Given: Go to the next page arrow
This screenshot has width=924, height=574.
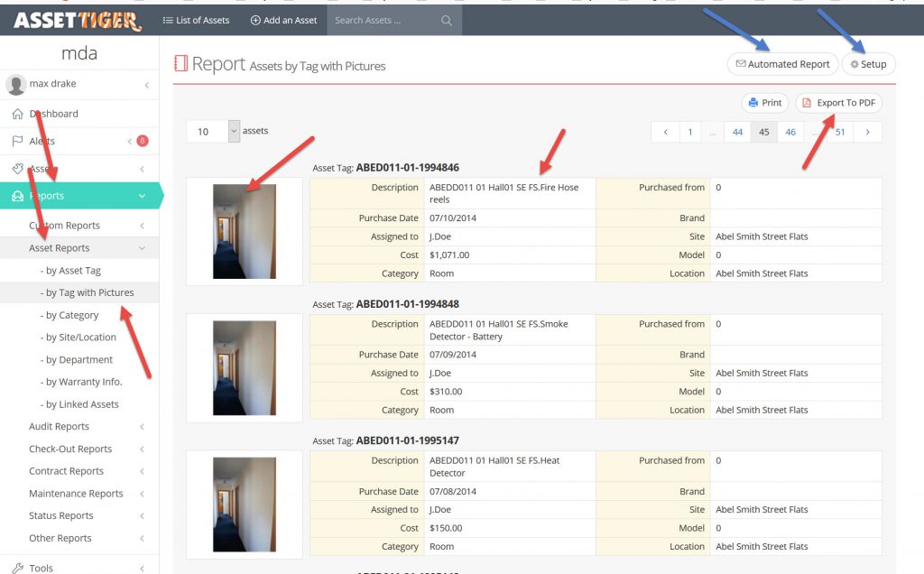Looking at the screenshot, I should pos(867,132).
